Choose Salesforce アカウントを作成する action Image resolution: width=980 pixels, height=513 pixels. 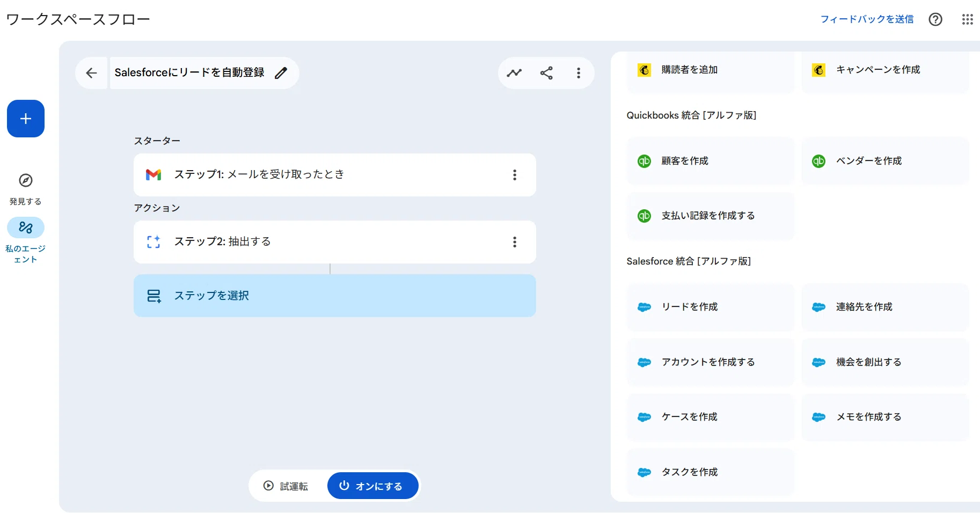711,362
